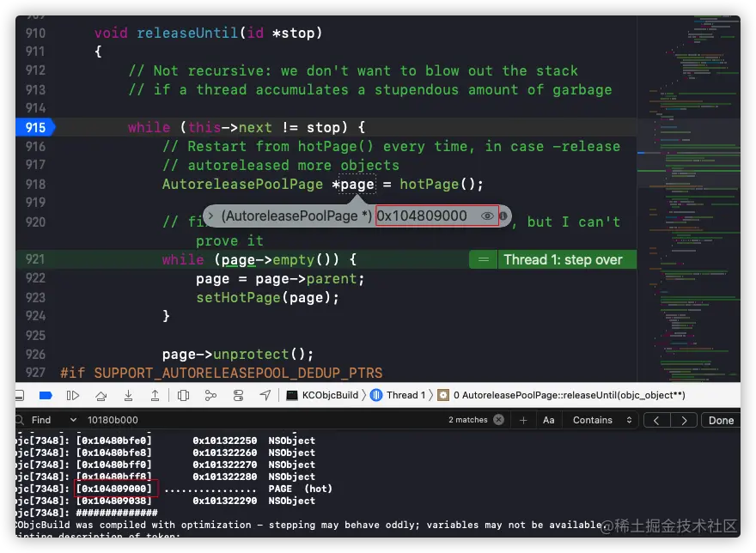Screen dimensions: 756x553
Task: Click the info icon in variable popover
Action: 503,216
